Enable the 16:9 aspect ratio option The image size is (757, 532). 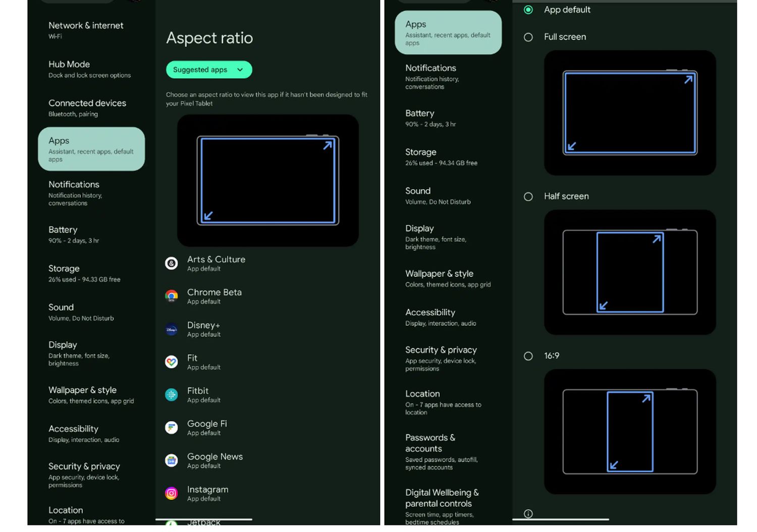[528, 356]
